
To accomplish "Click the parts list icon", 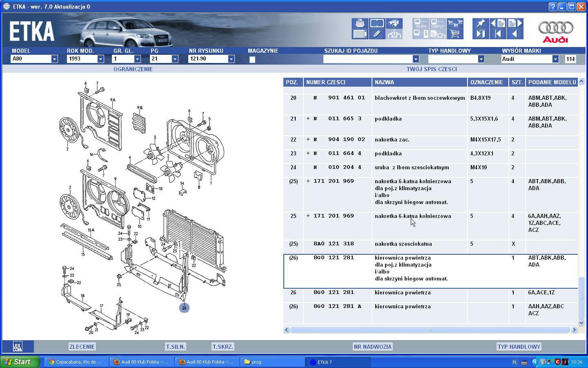I will (360, 34).
